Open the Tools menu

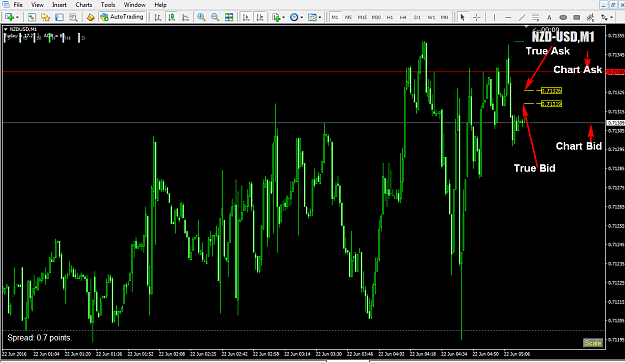[108, 5]
